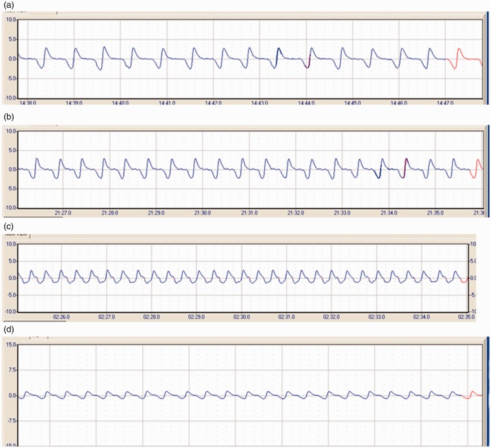This screenshot has height=448, width=491.
Task: Select the 10.0 y-axis label in panel (a)
Action: pos(9,19)
